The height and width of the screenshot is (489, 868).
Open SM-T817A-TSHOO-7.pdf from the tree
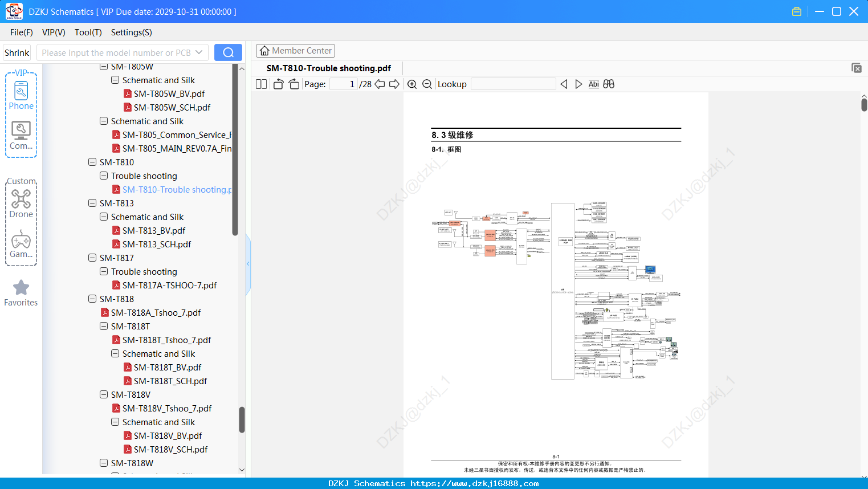(x=170, y=286)
